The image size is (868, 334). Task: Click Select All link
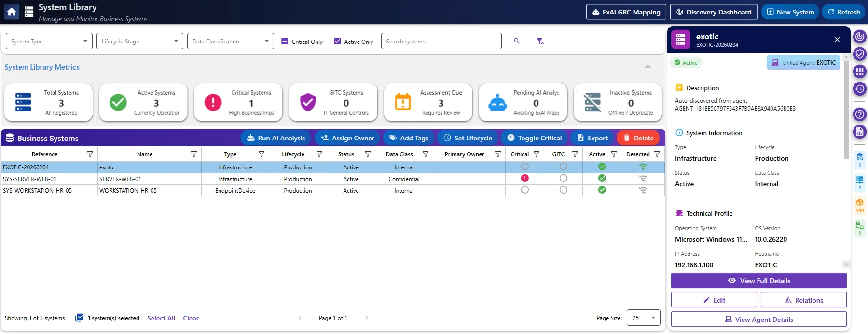pyautogui.click(x=161, y=318)
